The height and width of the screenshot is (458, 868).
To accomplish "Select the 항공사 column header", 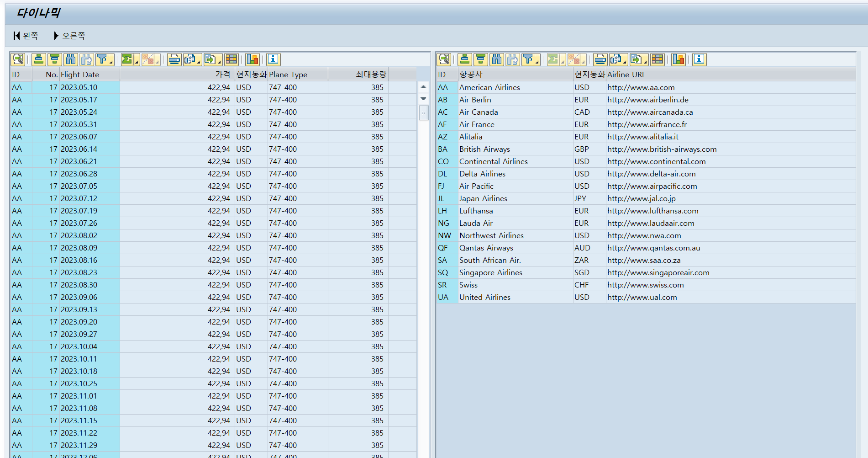I will point(516,75).
